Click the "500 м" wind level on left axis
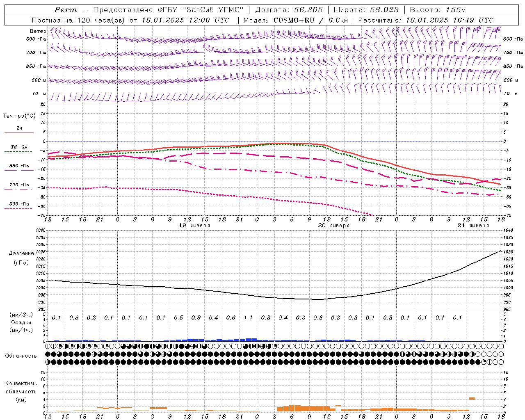Screen dimensions: 525x420 pyautogui.click(x=39, y=80)
